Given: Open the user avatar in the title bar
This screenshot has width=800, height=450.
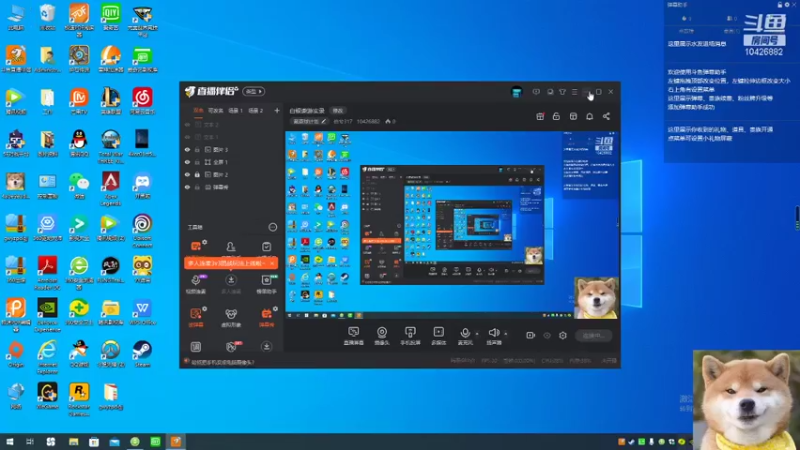Looking at the screenshot, I should click(x=516, y=92).
